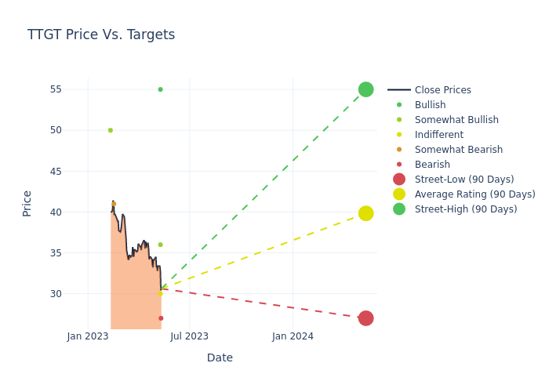Click the large yellow Average Rating chart marker

click(365, 213)
